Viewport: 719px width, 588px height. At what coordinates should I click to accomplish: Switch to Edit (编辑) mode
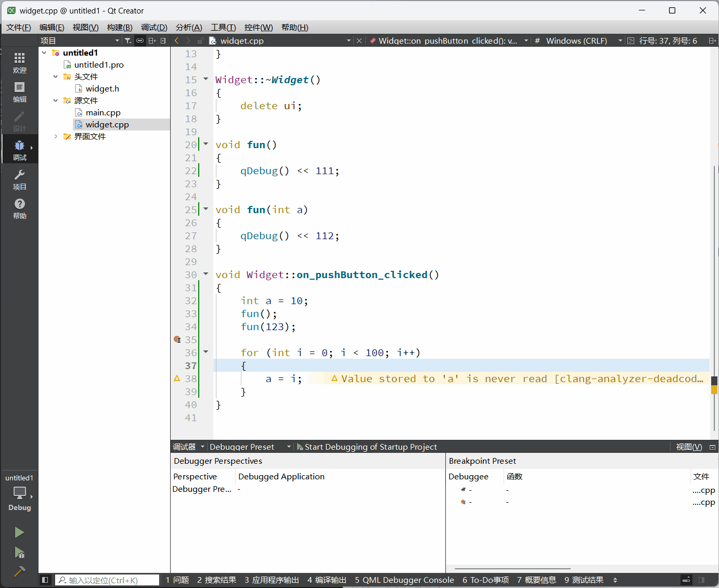click(x=19, y=92)
